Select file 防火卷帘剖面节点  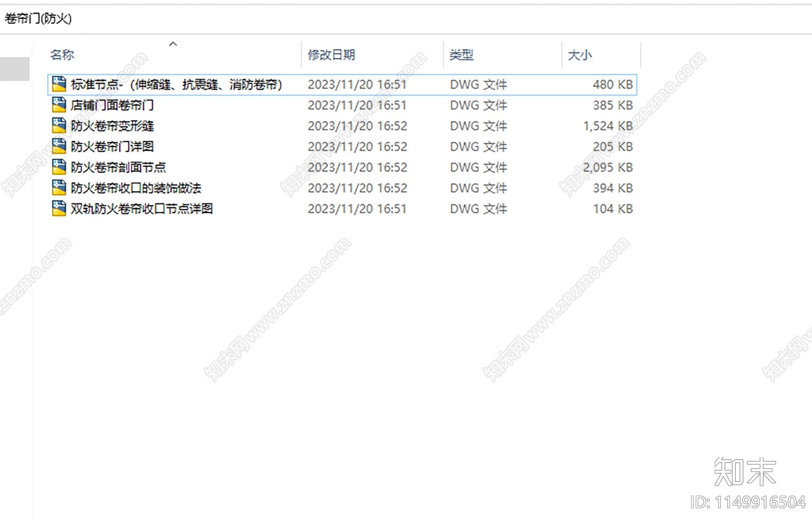(x=118, y=167)
